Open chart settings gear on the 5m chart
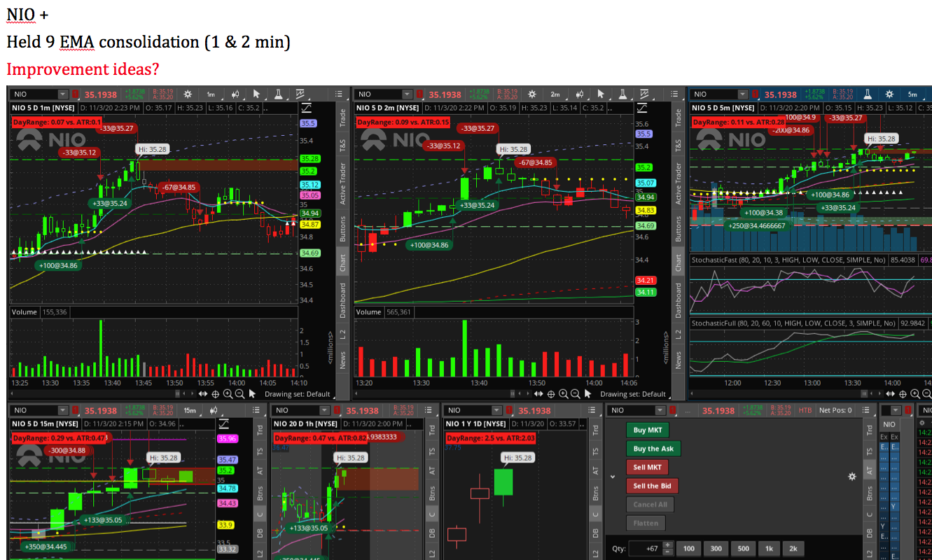 [889, 94]
